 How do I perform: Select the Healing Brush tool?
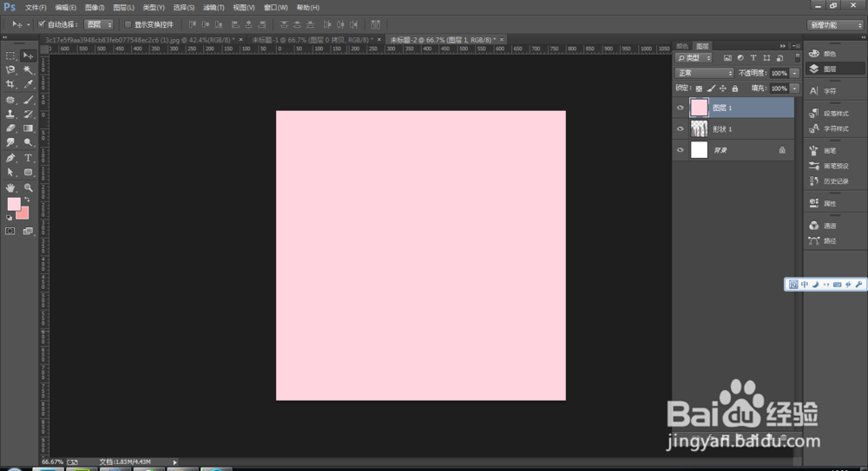pos(10,100)
